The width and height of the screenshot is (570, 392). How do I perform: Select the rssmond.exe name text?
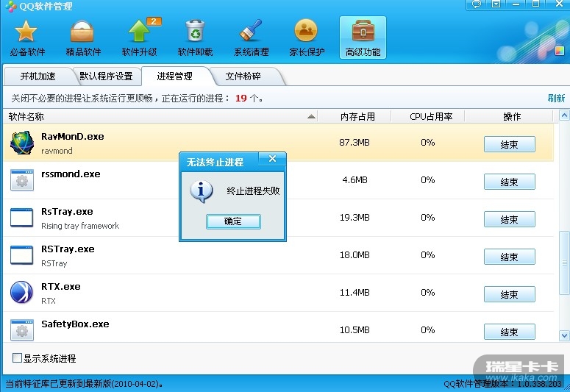[x=71, y=174]
